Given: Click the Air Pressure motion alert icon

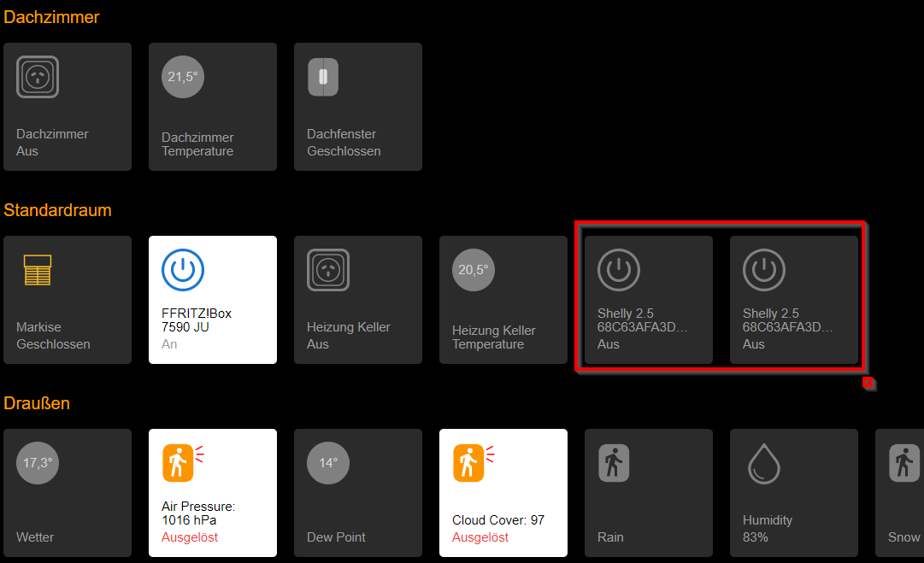Looking at the screenshot, I should 178,463.
